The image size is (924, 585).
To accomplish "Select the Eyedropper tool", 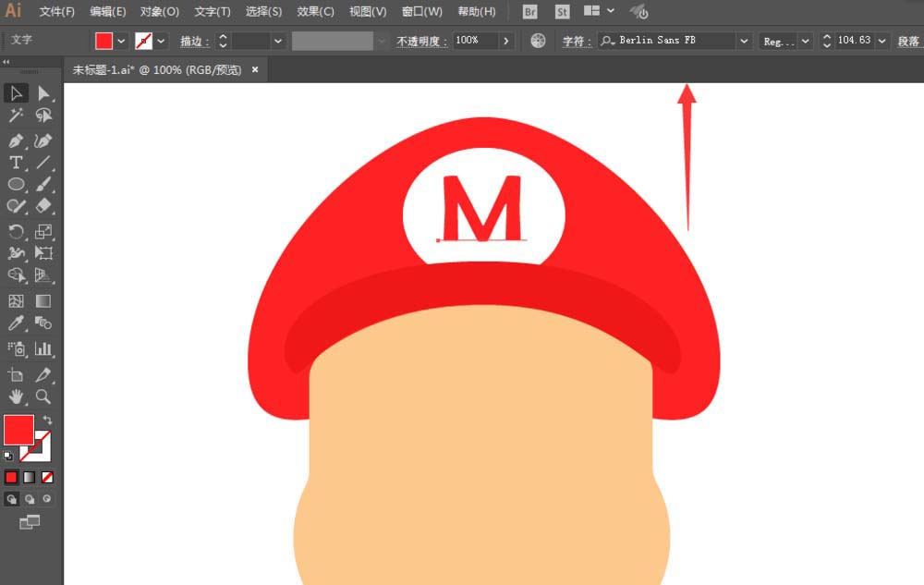I will click(x=16, y=323).
